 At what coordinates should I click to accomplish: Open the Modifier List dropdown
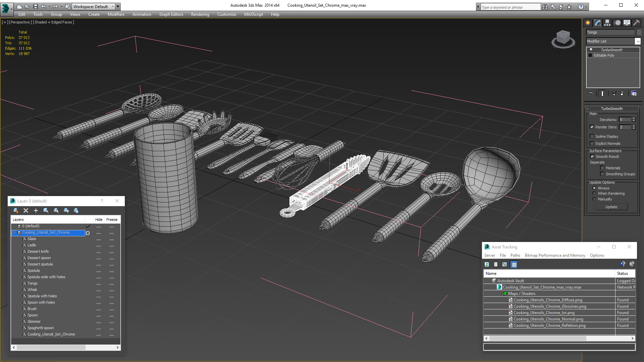(x=637, y=41)
